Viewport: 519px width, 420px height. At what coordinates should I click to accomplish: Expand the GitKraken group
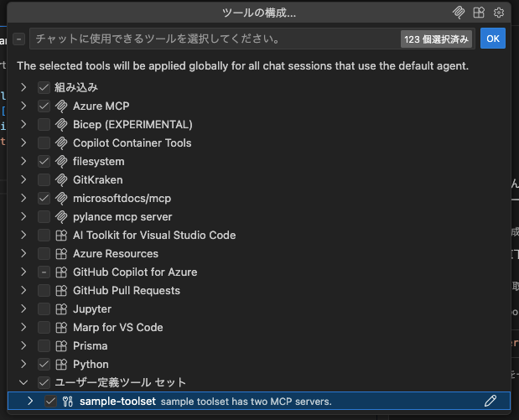coord(23,179)
